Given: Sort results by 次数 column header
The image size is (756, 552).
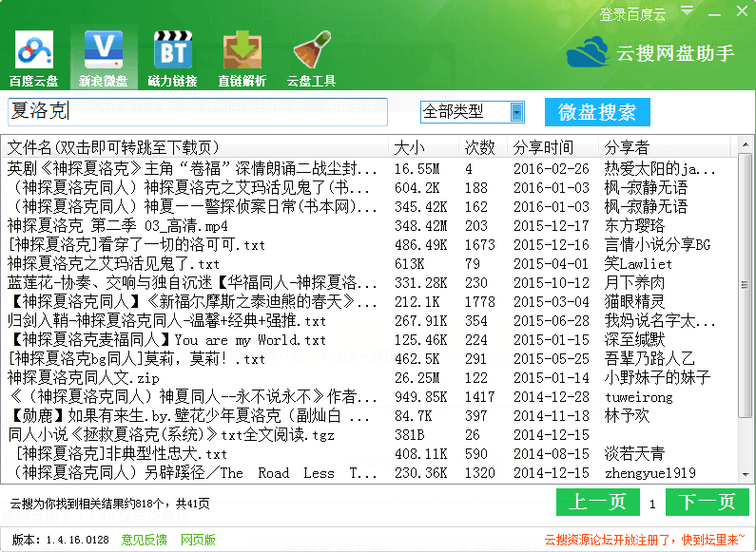Looking at the screenshot, I should (479, 147).
